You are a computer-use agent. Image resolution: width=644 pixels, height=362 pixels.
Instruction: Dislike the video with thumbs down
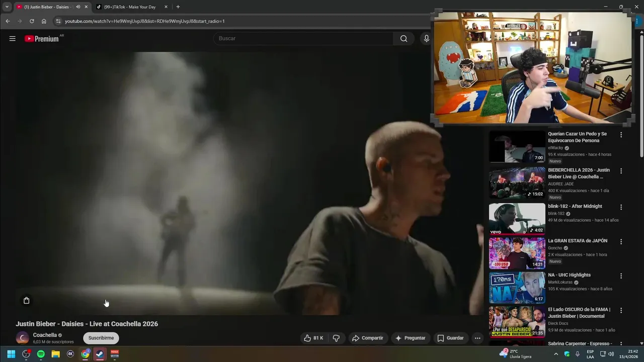point(337,338)
